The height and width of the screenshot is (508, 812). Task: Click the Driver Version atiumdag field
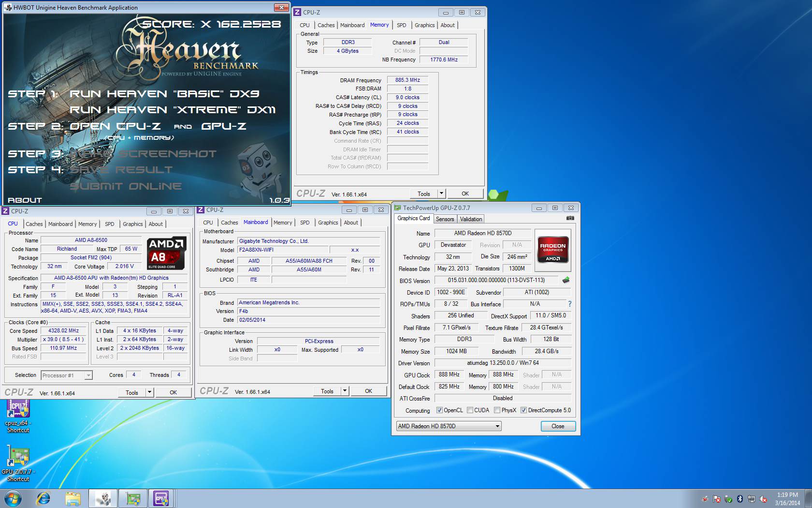coord(503,363)
